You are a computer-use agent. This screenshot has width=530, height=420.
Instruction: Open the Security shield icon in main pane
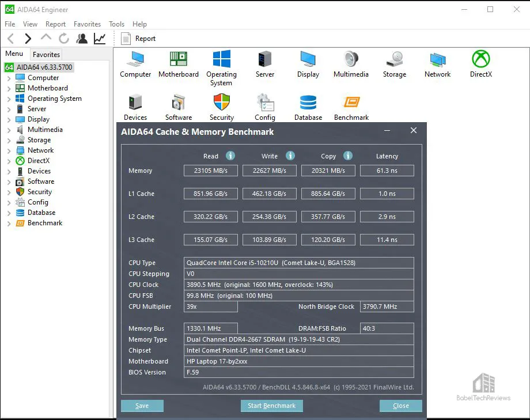point(222,102)
